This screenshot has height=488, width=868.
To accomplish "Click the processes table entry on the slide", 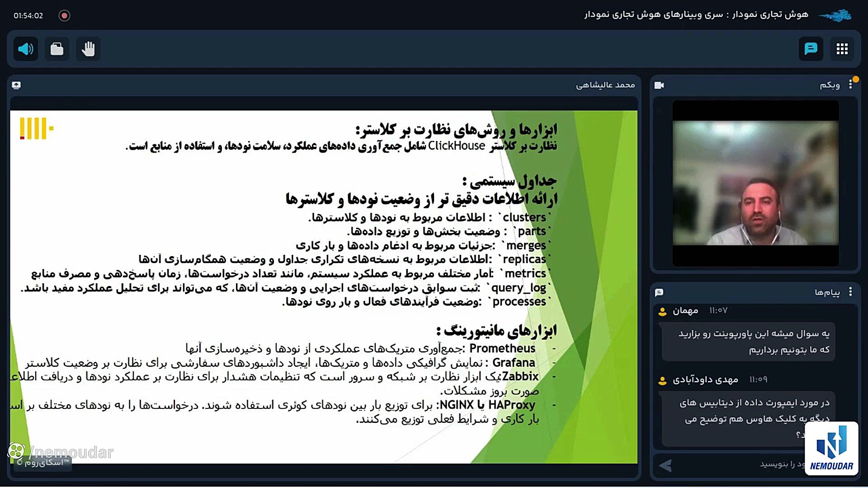I will tap(417, 302).
